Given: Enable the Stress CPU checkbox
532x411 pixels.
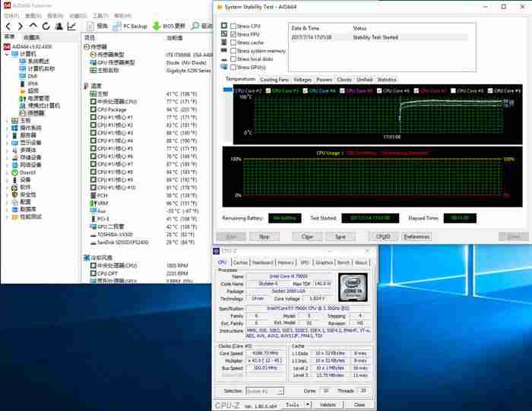Looking at the screenshot, I should [233, 26].
